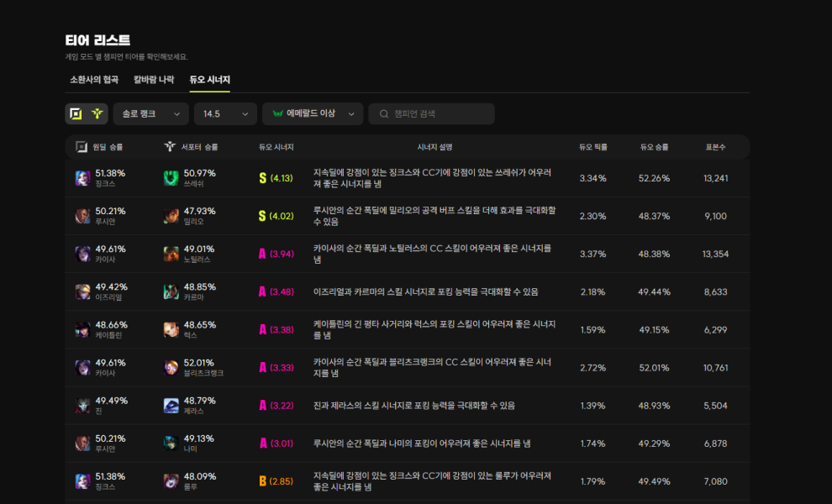Sort by 서포터 승률 column header
Viewport: 832px width, 504px height.
tap(199, 147)
